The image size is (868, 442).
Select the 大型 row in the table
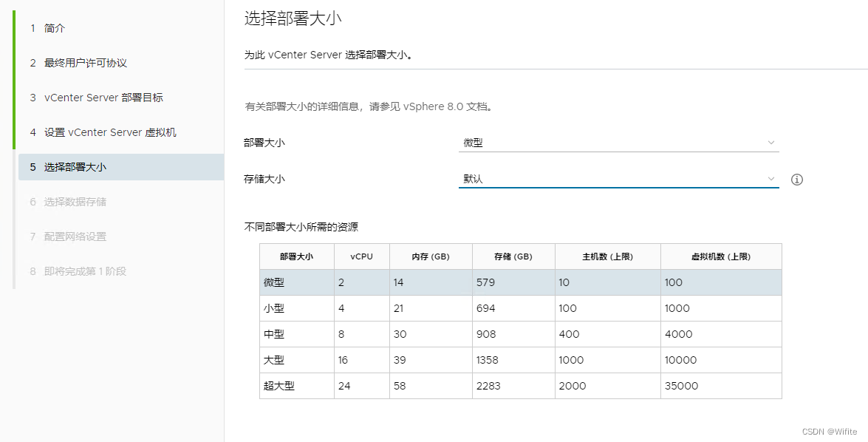[520, 360]
